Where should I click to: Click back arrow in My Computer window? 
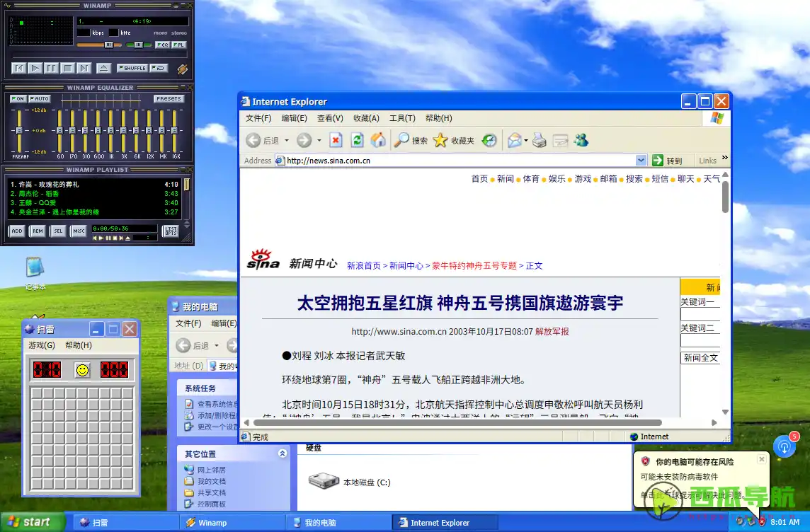[183, 345]
